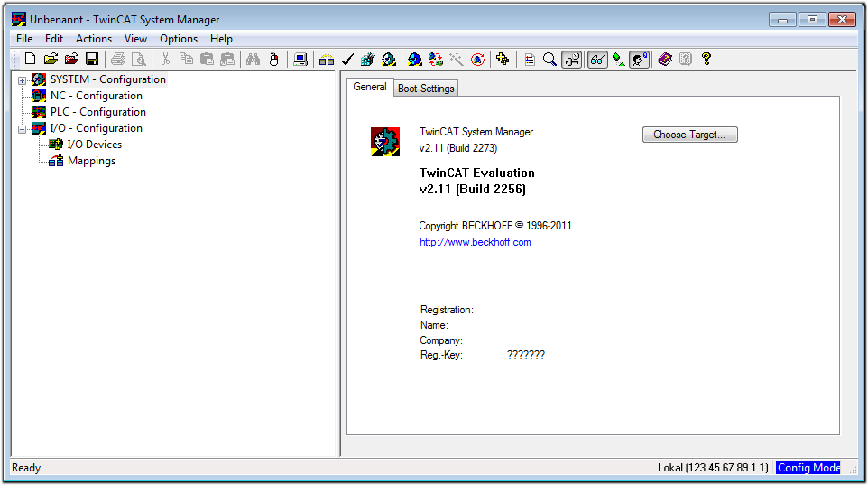Click the computer Choose Target System icon
This screenshot has height=485, width=868.
(300, 60)
